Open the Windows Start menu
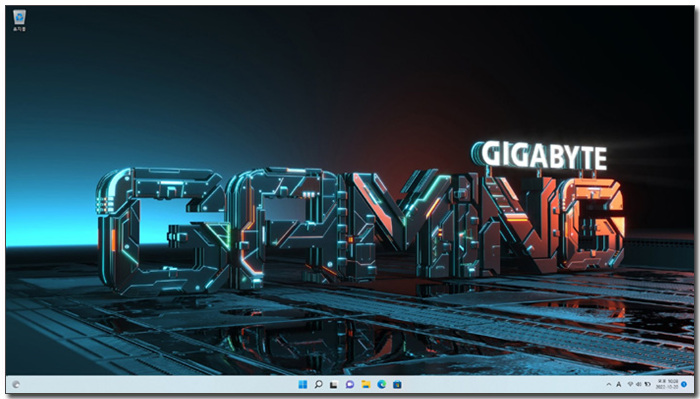The image size is (700, 399). click(x=303, y=384)
